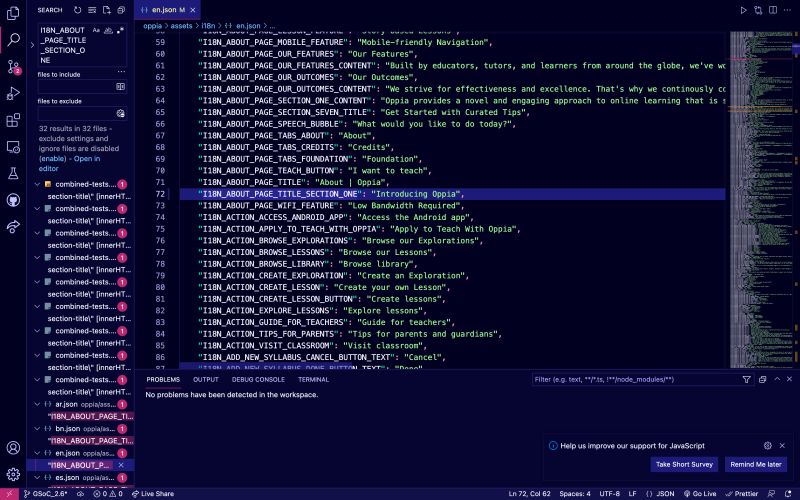Click the (enable) link in search message
Viewport: 800px width, 500px height.
(53, 159)
